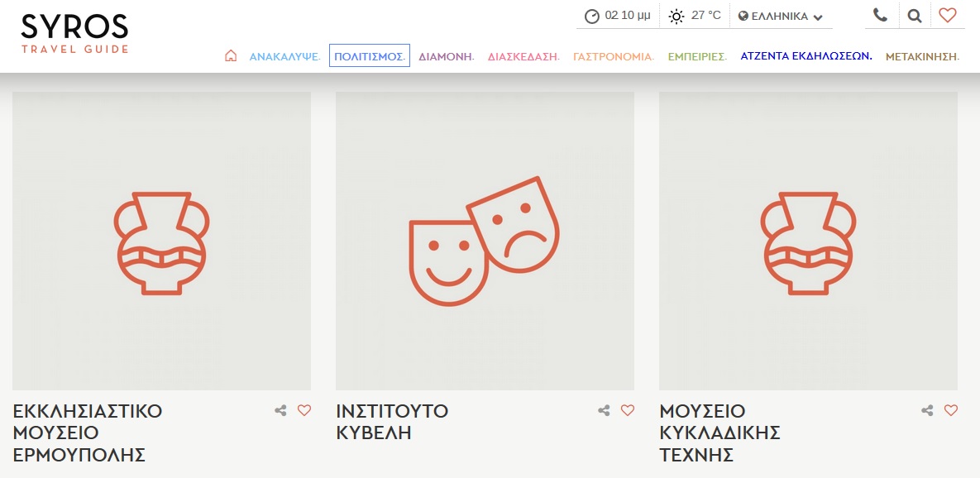Viewport: 980px width, 478px height.
Task: Click the 27 °C temperature text
Action: tap(706, 16)
